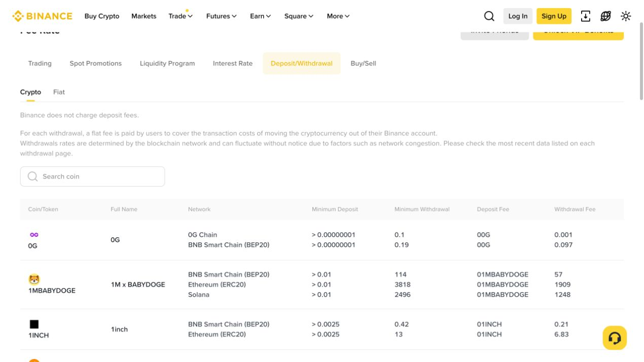The image size is (644, 362).
Task: Toggle light theme sun icon
Action: click(x=626, y=16)
